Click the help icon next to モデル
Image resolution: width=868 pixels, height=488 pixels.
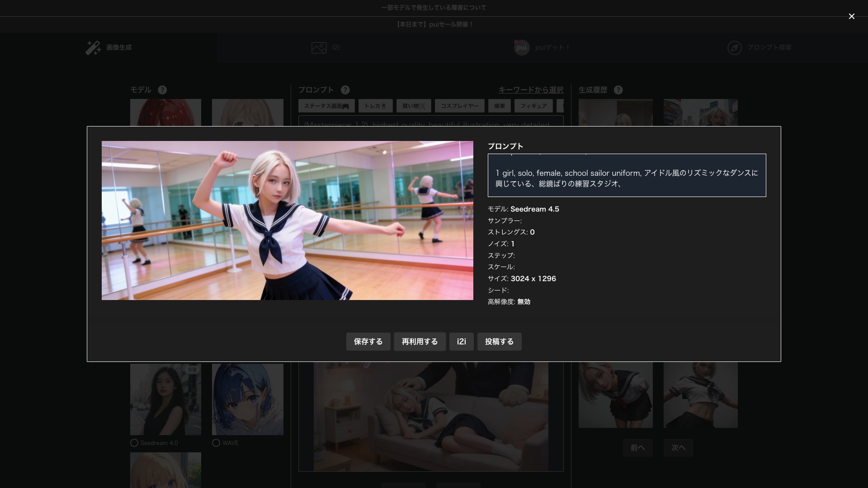(162, 90)
